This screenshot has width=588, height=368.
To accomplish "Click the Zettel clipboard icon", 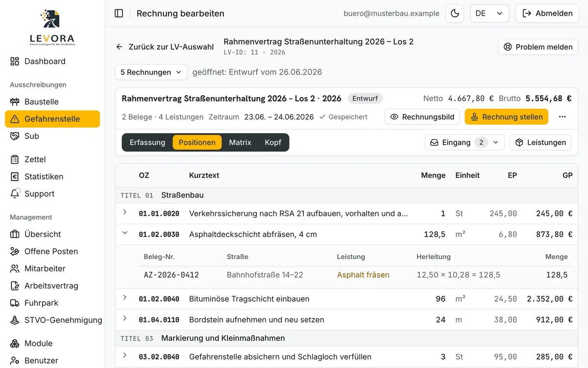I will pos(15,159).
